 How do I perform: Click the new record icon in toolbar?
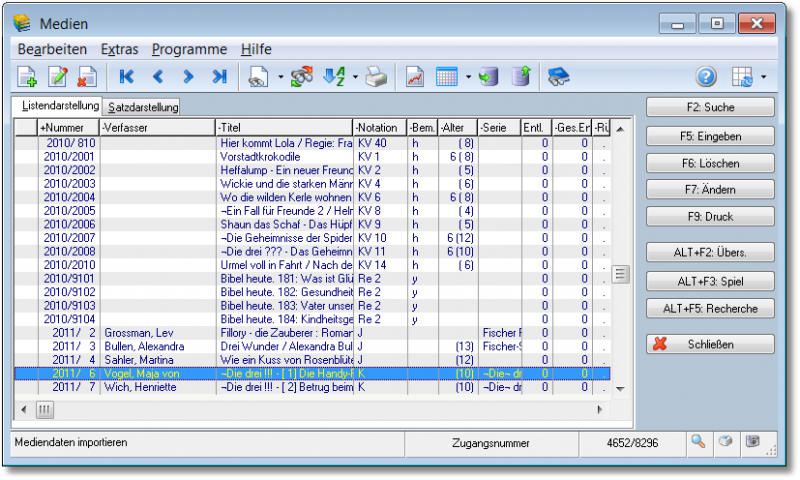pos(27,77)
